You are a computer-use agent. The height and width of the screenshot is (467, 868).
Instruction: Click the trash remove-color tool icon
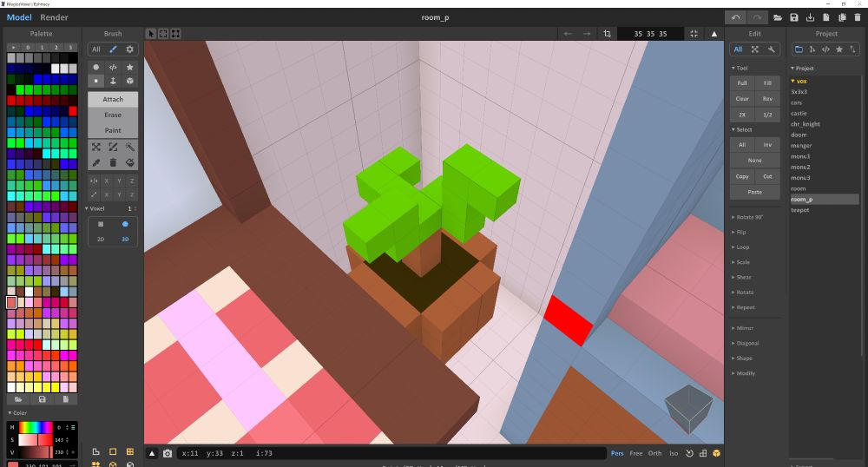pyautogui.click(x=113, y=162)
